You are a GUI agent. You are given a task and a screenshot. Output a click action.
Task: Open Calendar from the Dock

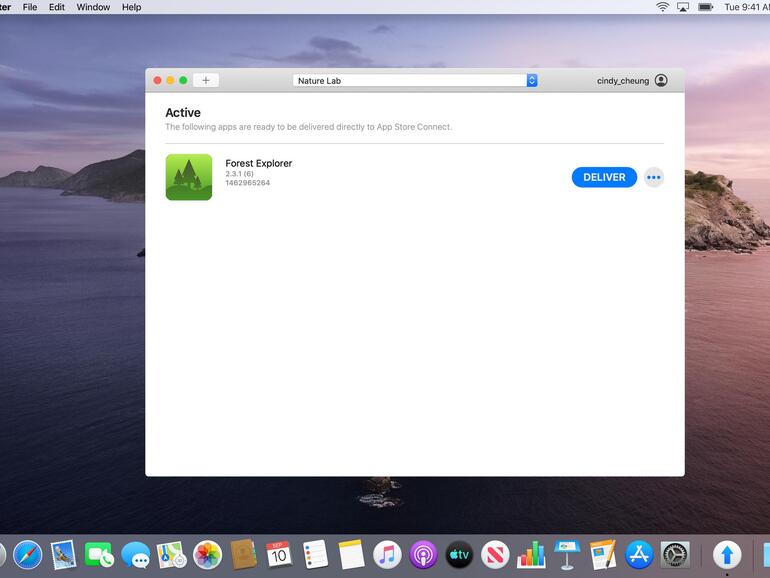[x=279, y=555]
